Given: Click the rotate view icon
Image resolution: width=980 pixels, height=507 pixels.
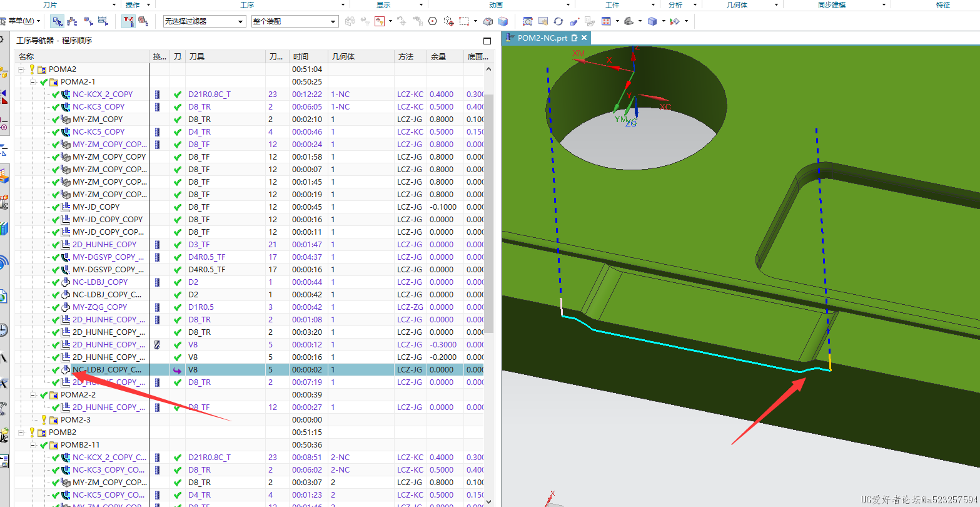Looking at the screenshot, I should [558, 21].
